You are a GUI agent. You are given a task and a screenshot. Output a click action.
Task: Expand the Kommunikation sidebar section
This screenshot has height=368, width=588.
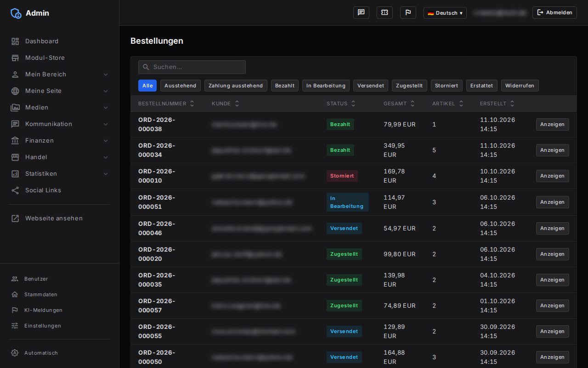point(60,124)
